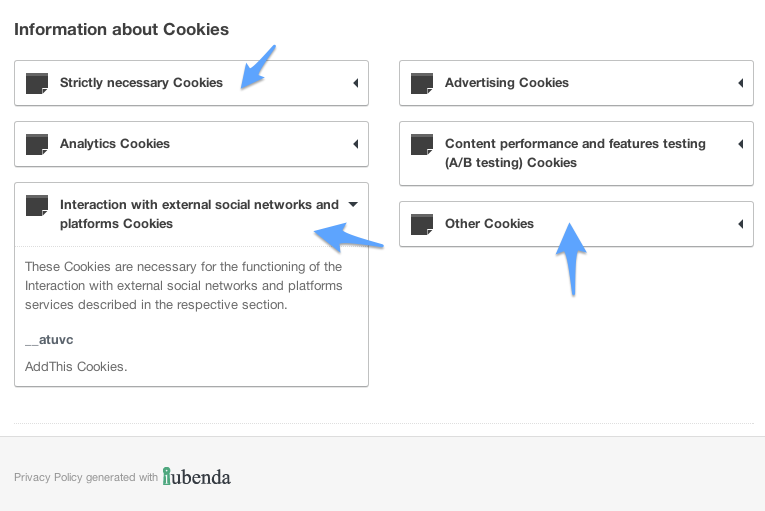Screen dimensions: 765x511
Task: Click the __atuvc cookie name
Action: coord(49,340)
